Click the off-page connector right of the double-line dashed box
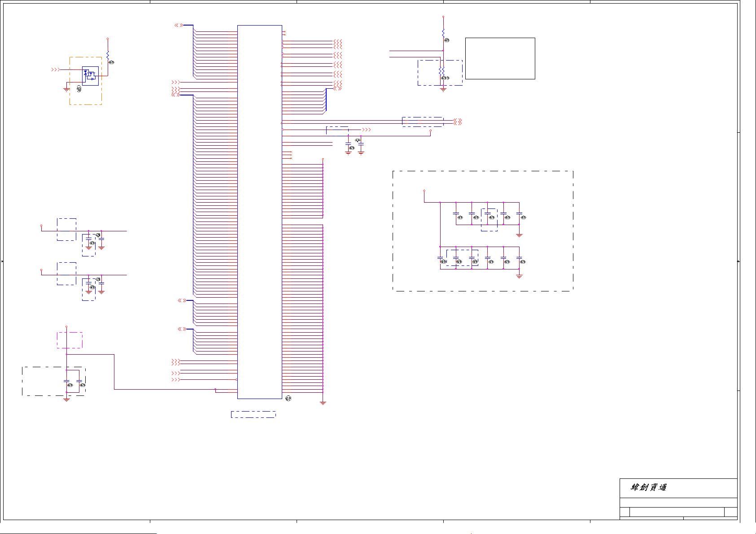Screen dimensions: 756x534 coord(458,122)
